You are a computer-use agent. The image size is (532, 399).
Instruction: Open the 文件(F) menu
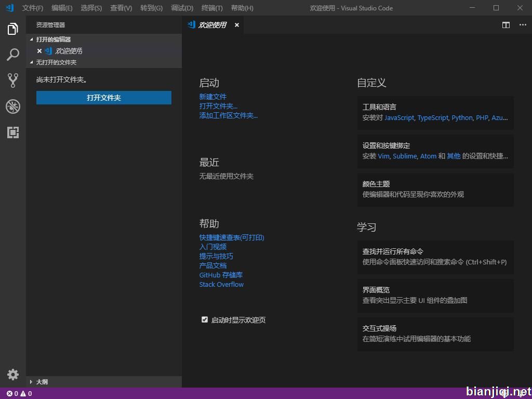coord(33,8)
